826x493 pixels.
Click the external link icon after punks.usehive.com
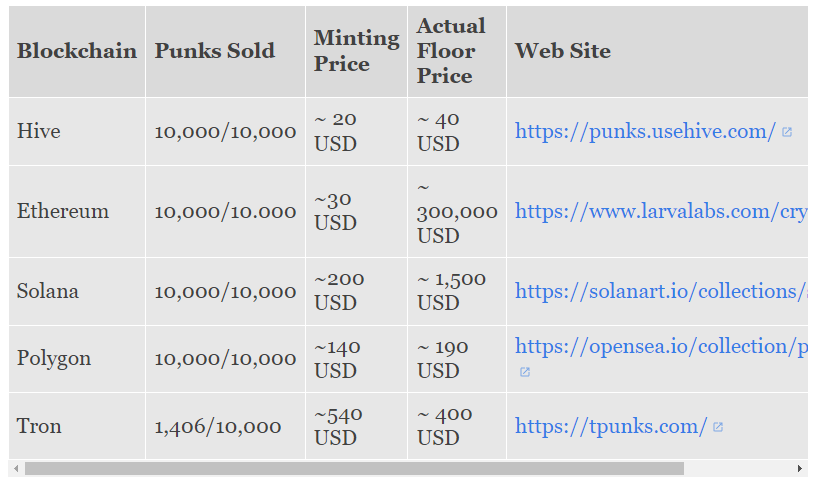(x=786, y=132)
